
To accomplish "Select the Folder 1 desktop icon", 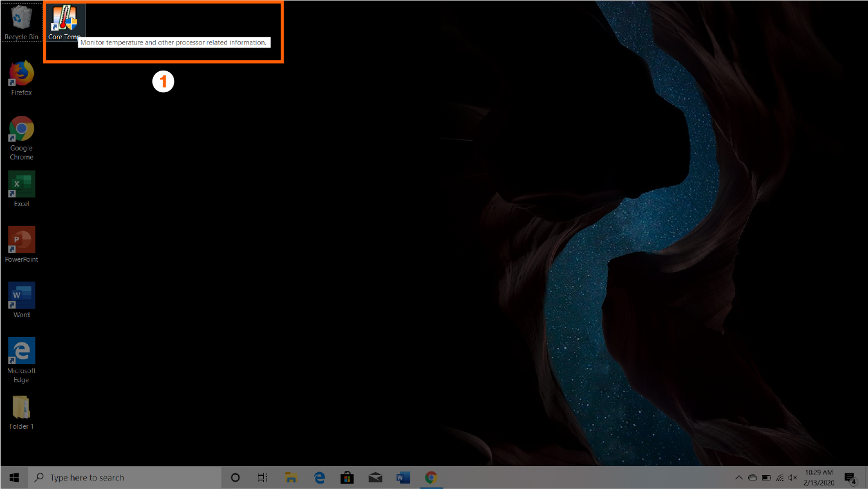I will [x=22, y=409].
